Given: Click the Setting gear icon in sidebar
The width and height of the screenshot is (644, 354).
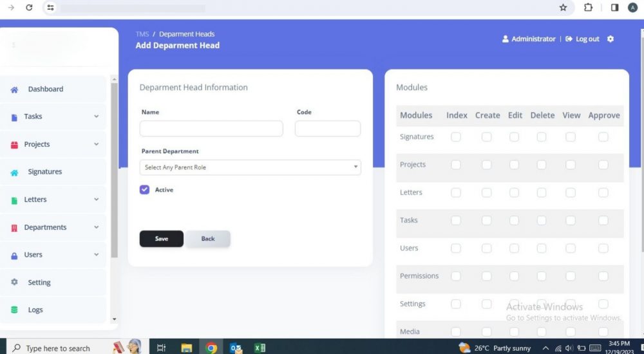Looking at the screenshot, I should (x=14, y=283).
